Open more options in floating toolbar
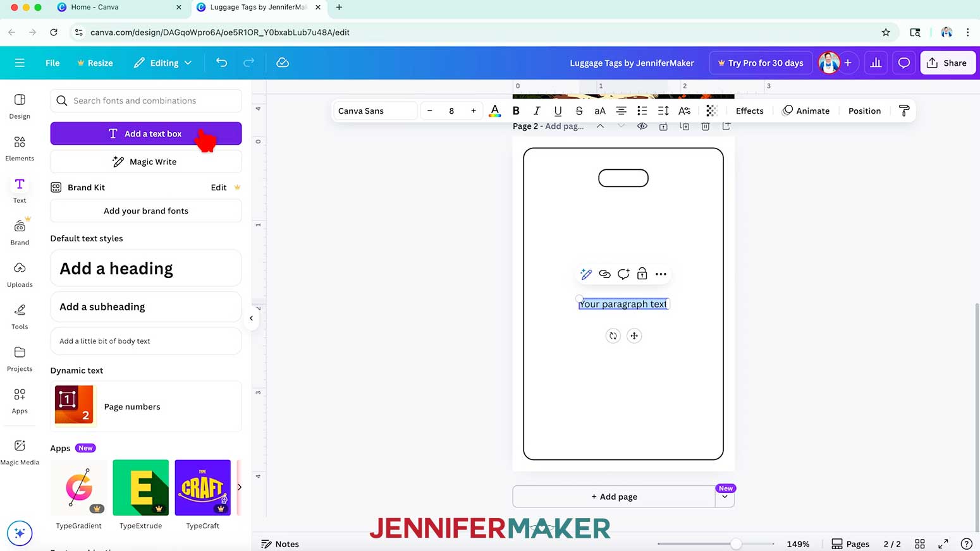This screenshot has width=980, height=551. pyautogui.click(x=661, y=274)
